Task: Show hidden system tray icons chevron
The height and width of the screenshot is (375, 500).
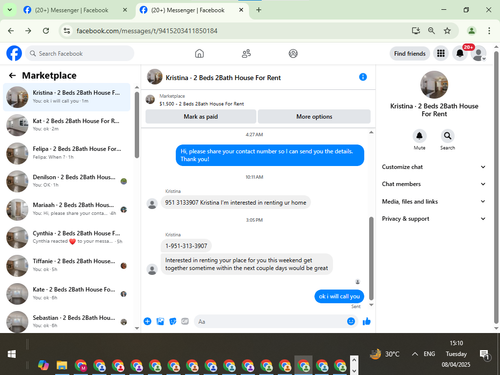Action: click(x=415, y=354)
